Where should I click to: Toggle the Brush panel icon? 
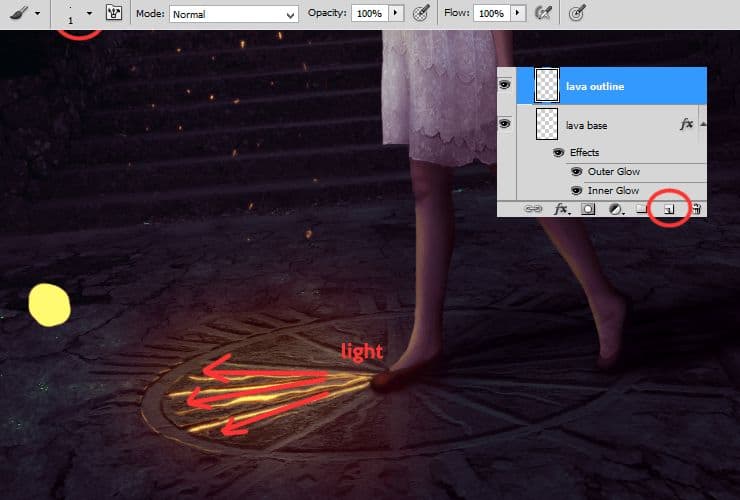[x=114, y=14]
